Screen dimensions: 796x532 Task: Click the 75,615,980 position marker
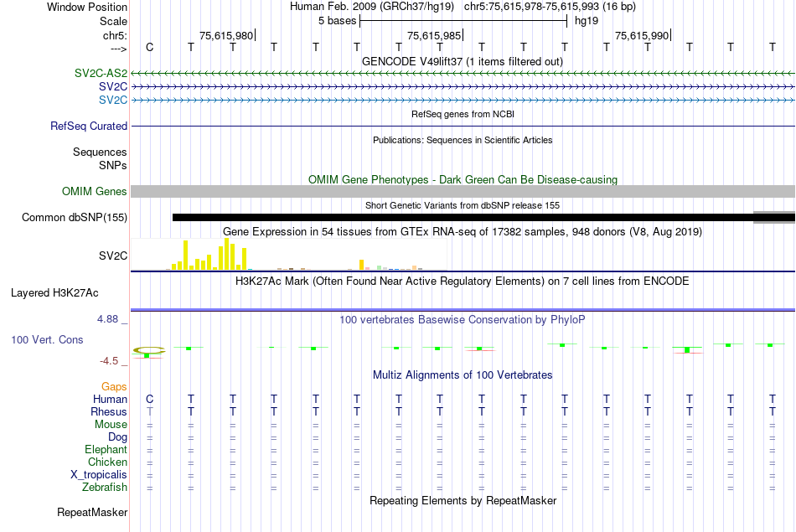[226, 35]
